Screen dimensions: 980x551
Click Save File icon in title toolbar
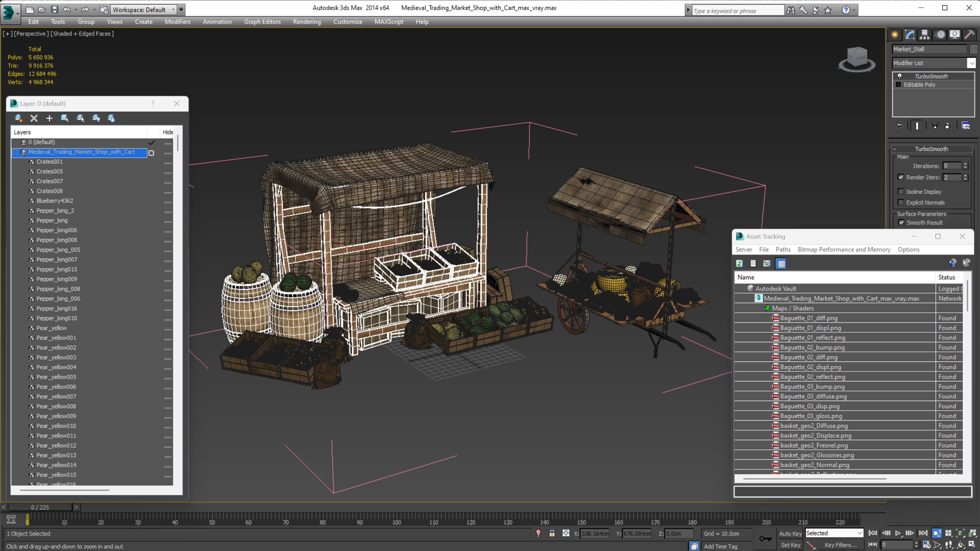54,10
